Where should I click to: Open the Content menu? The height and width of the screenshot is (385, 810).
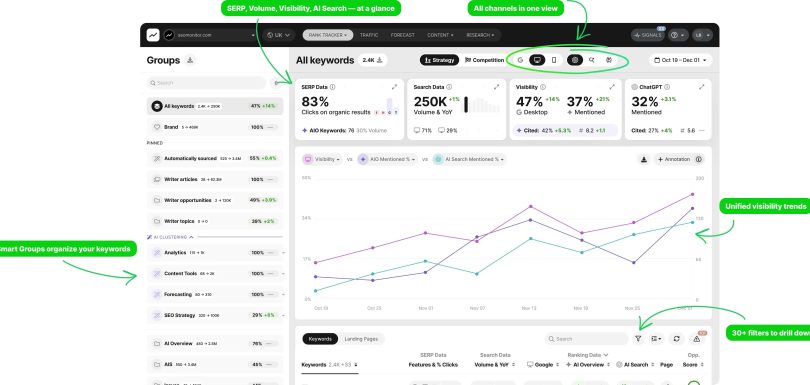440,35
